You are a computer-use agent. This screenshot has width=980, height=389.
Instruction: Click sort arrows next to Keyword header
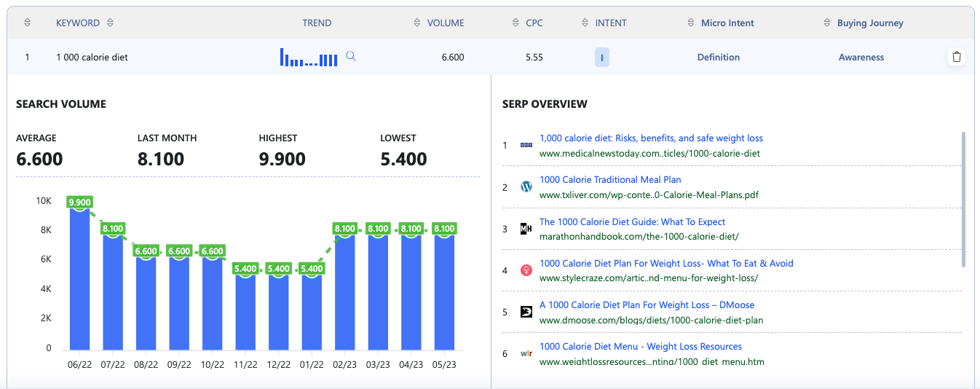tap(110, 23)
